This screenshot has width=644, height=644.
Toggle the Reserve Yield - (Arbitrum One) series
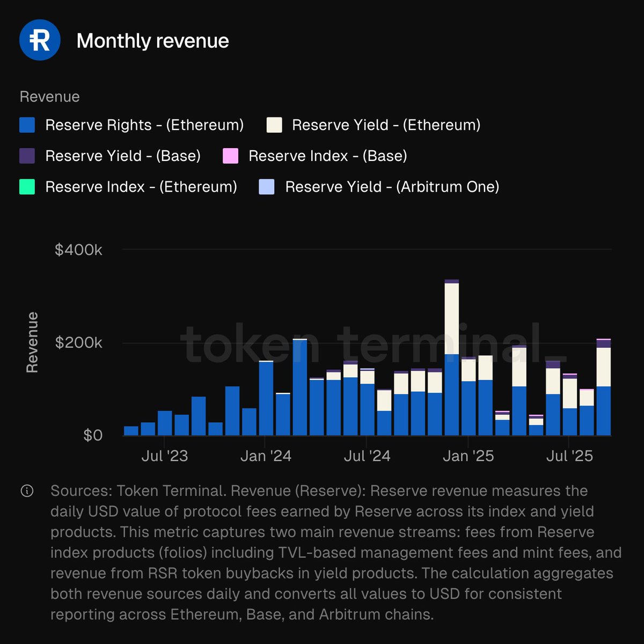tap(393, 187)
